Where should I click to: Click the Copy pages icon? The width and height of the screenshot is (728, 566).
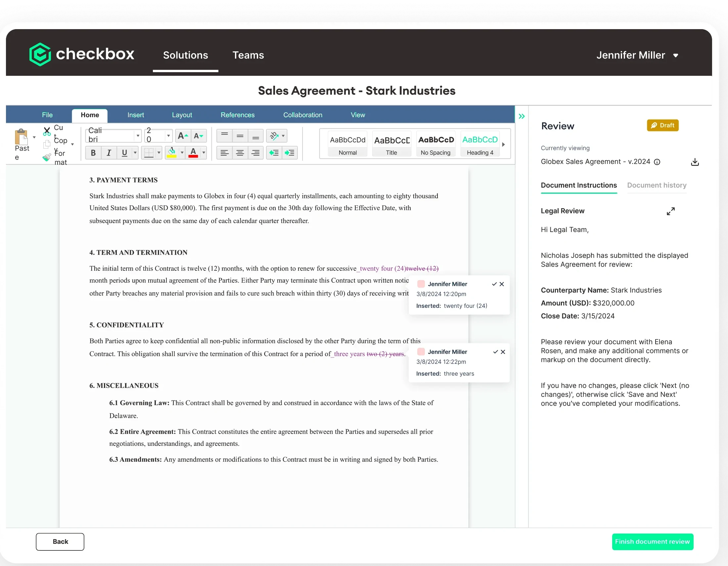47,144
